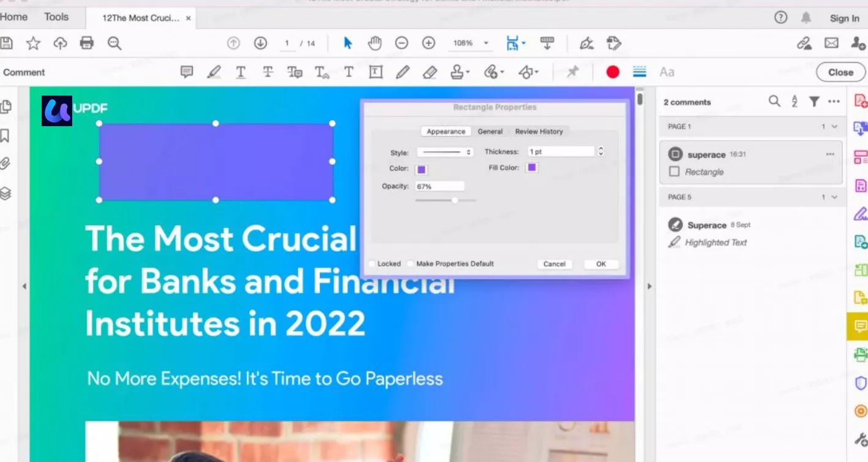Screen dimensions: 868x462
Task: Toggle keep tool selected red indicator
Action: (612, 72)
